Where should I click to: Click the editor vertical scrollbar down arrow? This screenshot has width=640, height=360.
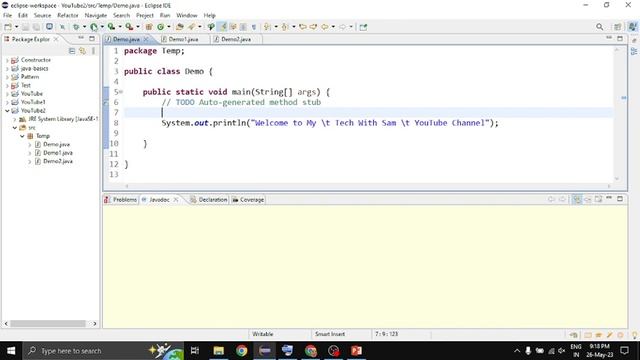point(617,179)
